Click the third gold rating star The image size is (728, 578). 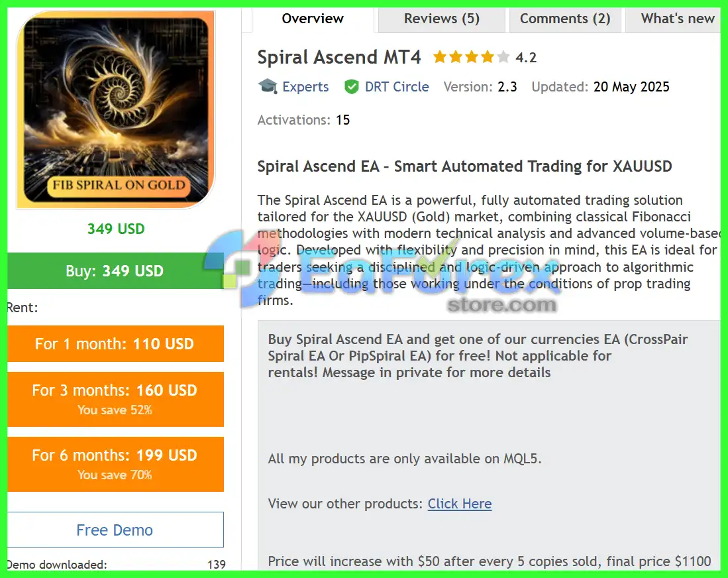pos(471,57)
